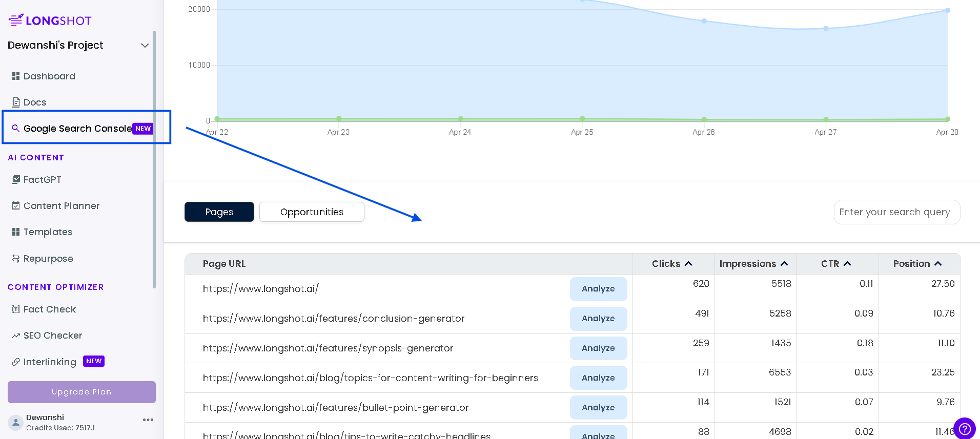
Task: Sort table by Clicks arrow
Action: point(688,264)
